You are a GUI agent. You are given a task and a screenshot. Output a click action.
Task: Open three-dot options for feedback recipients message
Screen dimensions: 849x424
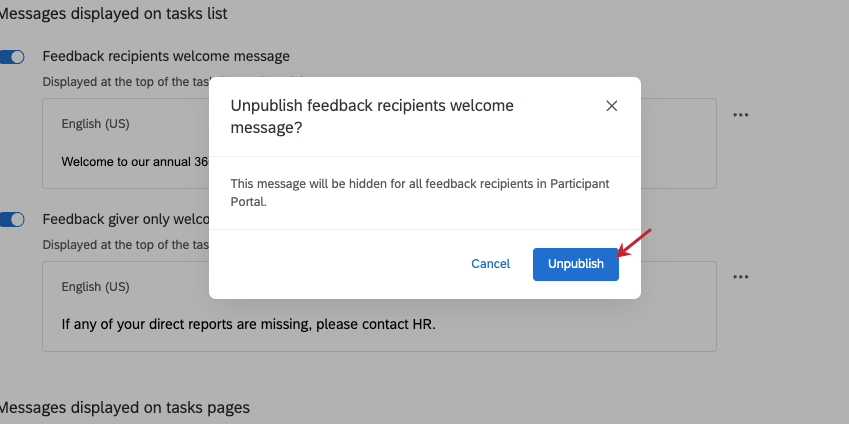(740, 115)
